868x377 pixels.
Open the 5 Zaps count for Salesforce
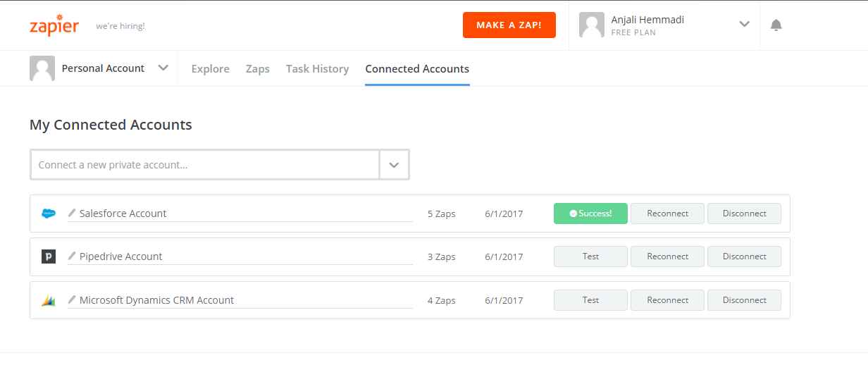tap(442, 214)
